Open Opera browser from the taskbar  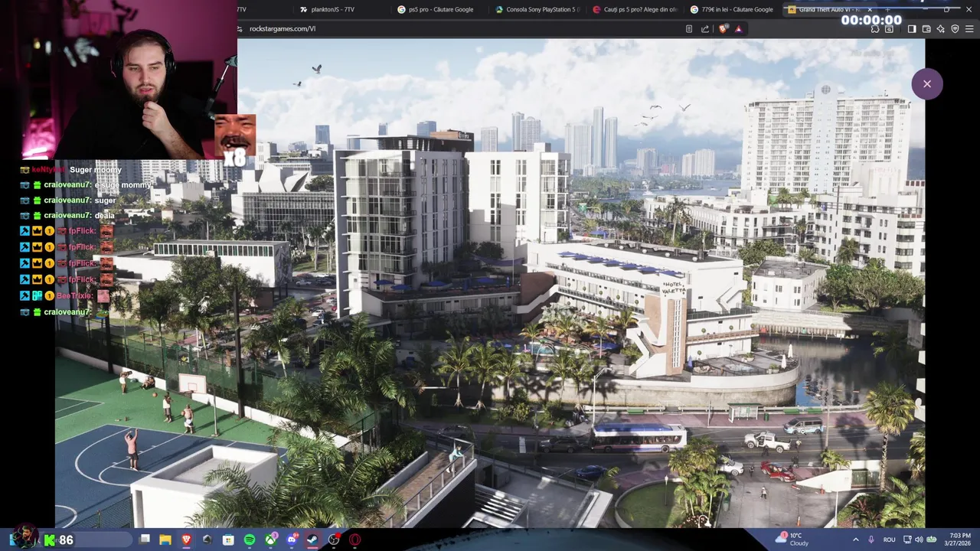click(354, 540)
